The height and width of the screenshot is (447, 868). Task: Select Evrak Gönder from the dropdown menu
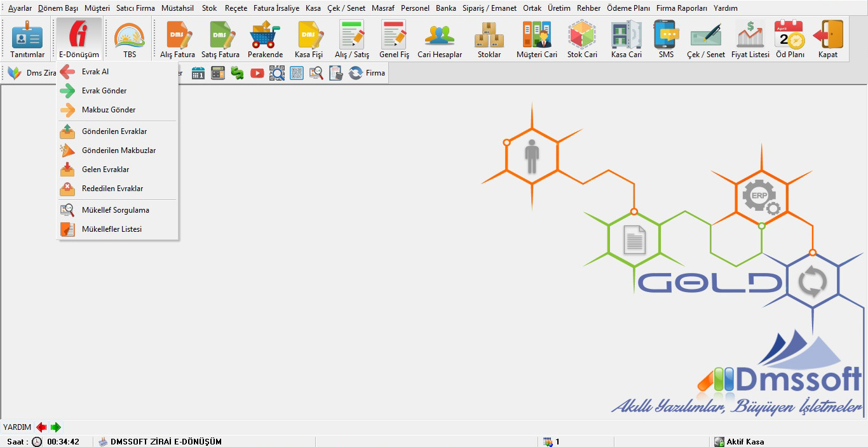click(104, 91)
